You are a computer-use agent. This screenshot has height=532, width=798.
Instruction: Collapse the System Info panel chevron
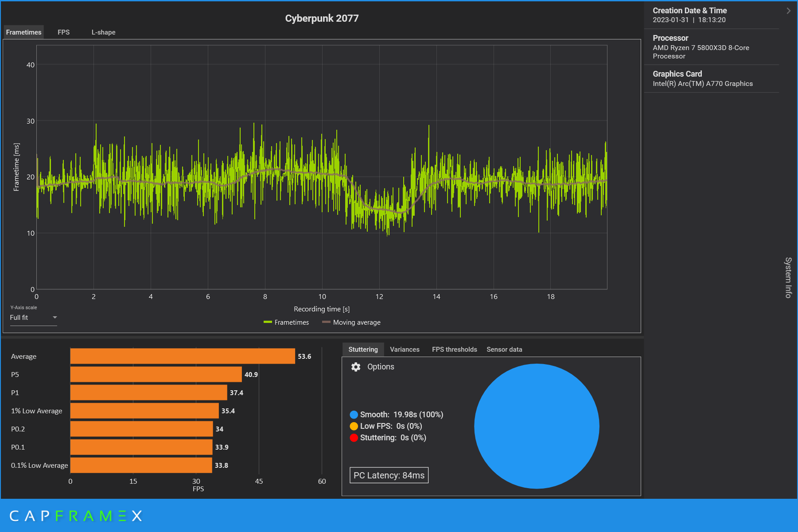pos(789,11)
